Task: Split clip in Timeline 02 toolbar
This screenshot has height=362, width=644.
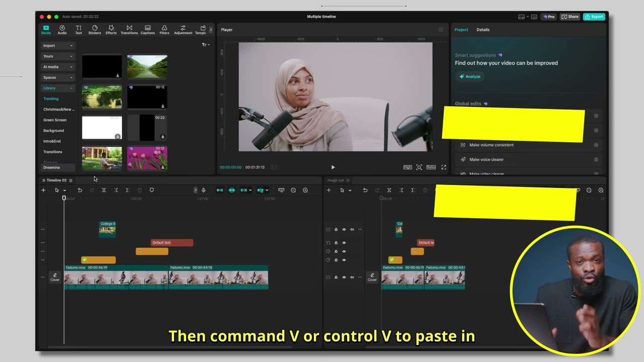Action: pos(104,190)
